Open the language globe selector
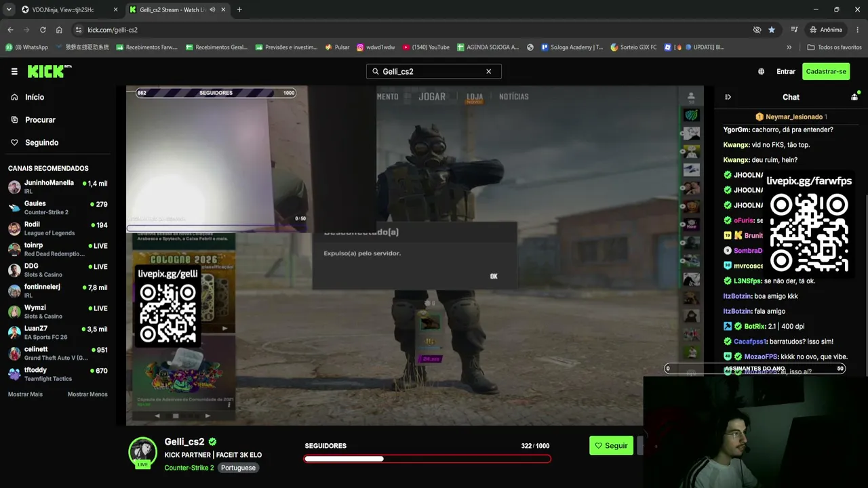868x488 pixels. 762,71
